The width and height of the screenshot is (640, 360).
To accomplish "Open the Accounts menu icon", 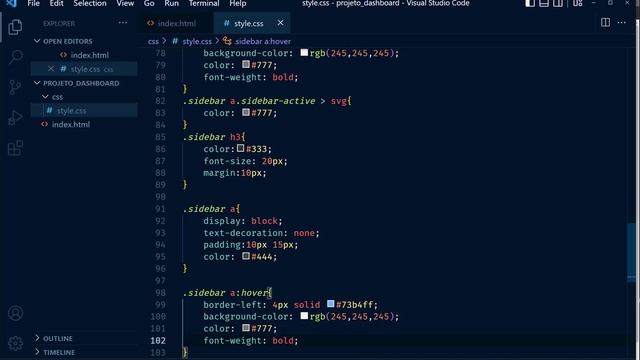I will point(16,313).
